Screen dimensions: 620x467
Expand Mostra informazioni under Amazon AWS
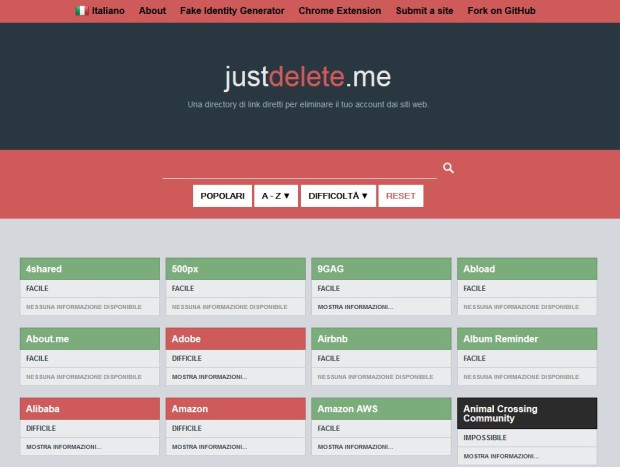coord(355,447)
